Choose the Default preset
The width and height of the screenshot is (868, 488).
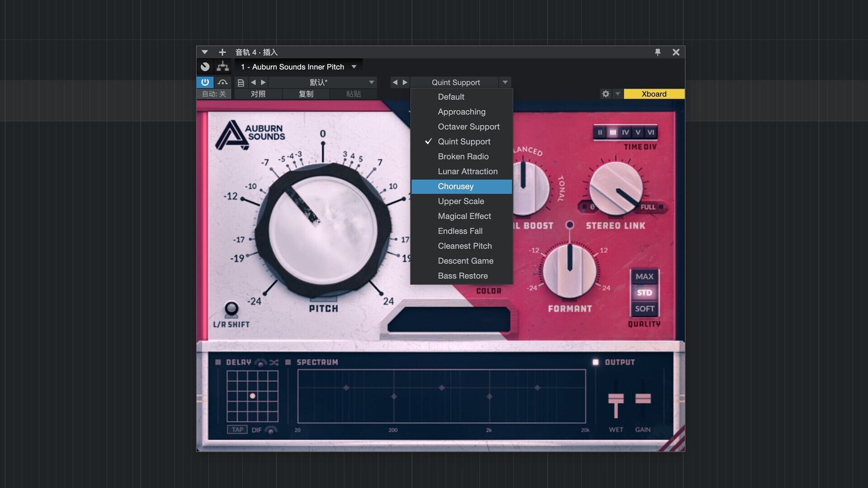pos(462,97)
